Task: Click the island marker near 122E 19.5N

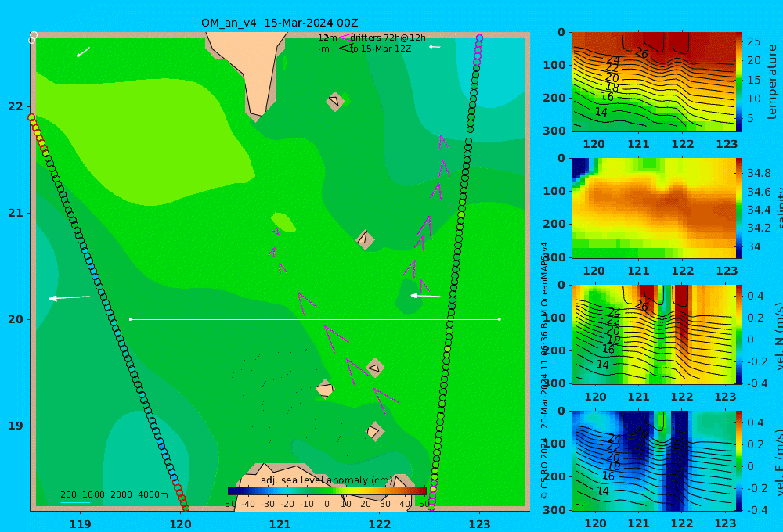Action: [x=375, y=368]
